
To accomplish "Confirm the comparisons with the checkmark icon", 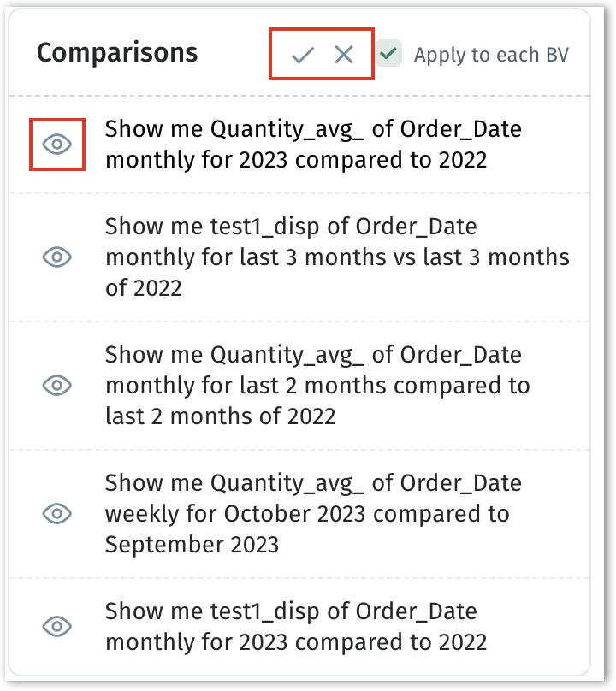I will pyautogui.click(x=303, y=56).
